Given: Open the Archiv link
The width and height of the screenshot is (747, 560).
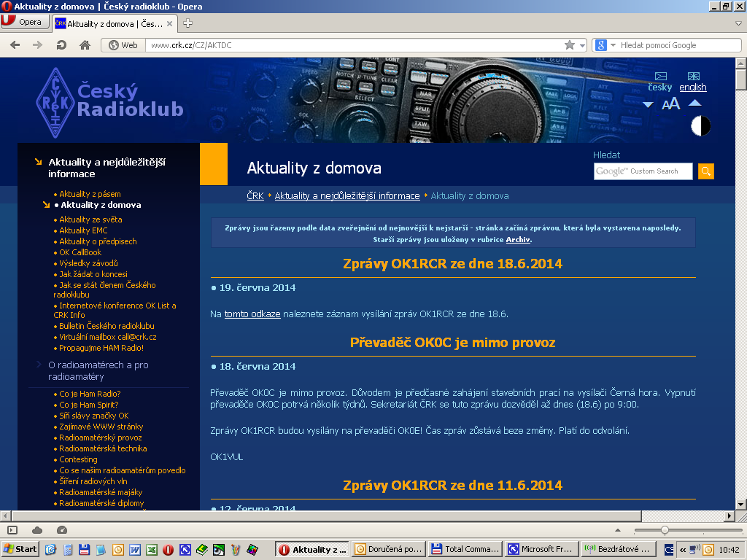Looking at the screenshot, I should click(518, 239).
